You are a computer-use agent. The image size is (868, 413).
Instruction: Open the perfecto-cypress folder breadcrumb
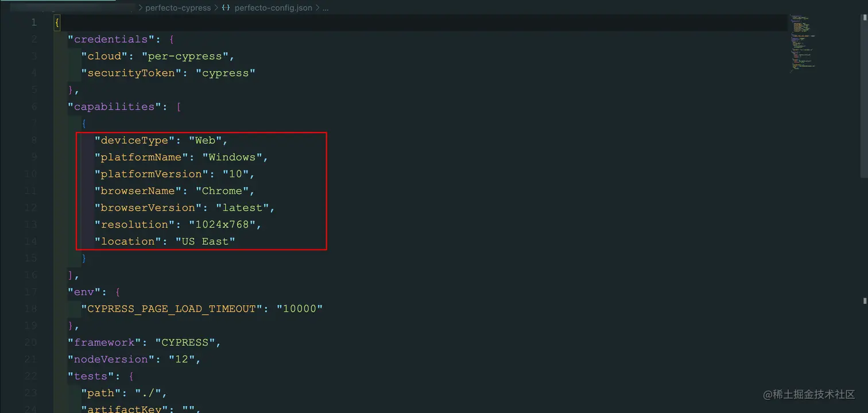(x=178, y=9)
